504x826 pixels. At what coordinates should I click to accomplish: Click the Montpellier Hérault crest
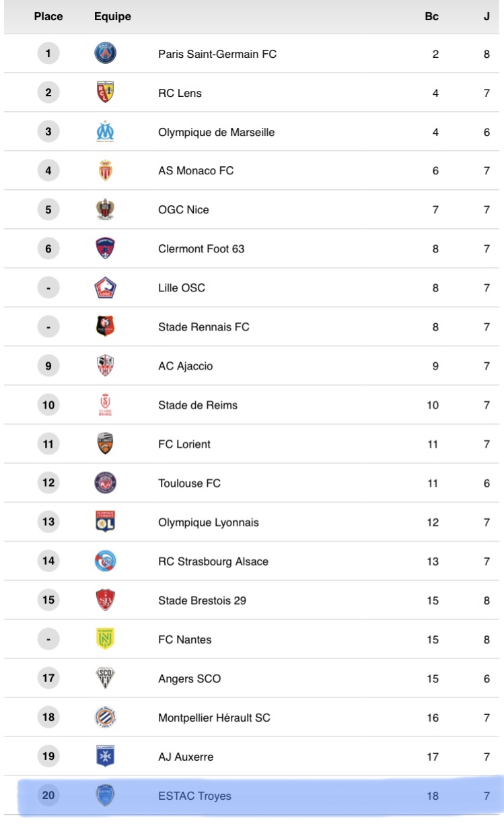tap(105, 718)
